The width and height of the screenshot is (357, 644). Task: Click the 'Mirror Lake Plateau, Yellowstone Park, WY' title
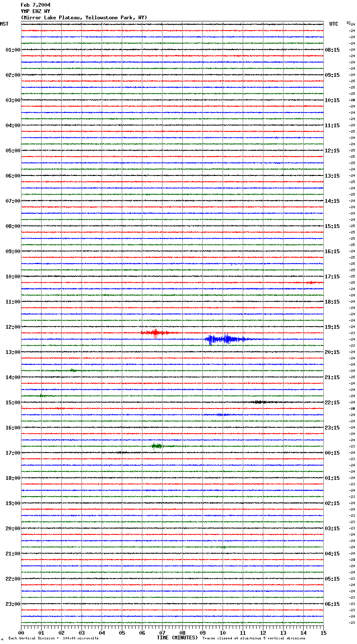(x=84, y=18)
